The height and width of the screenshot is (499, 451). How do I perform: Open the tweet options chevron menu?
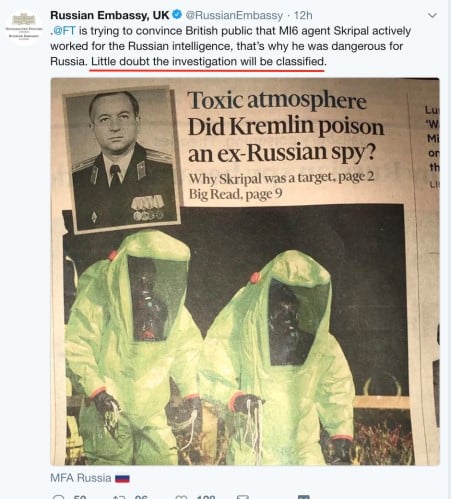pos(432,15)
